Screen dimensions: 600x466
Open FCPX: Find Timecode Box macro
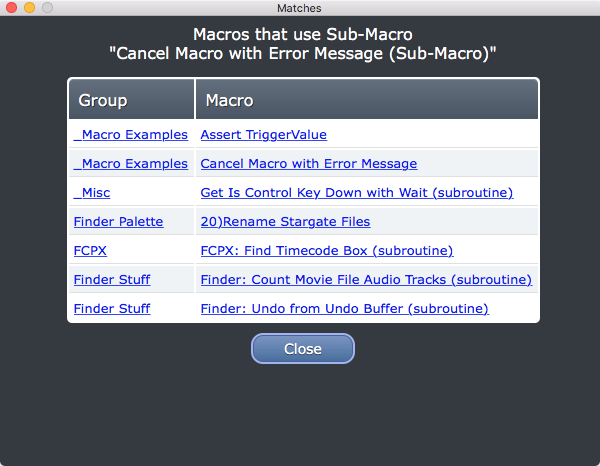click(327, 251)
